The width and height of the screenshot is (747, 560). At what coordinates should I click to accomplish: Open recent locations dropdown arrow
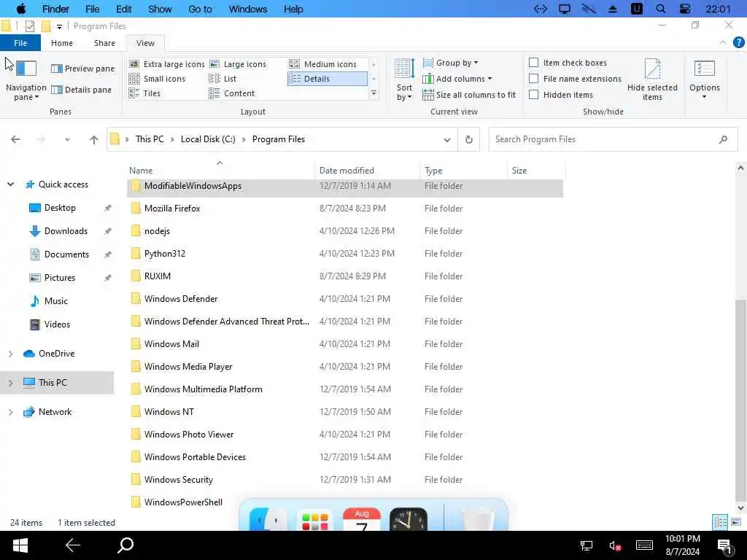tap(67, 139)
